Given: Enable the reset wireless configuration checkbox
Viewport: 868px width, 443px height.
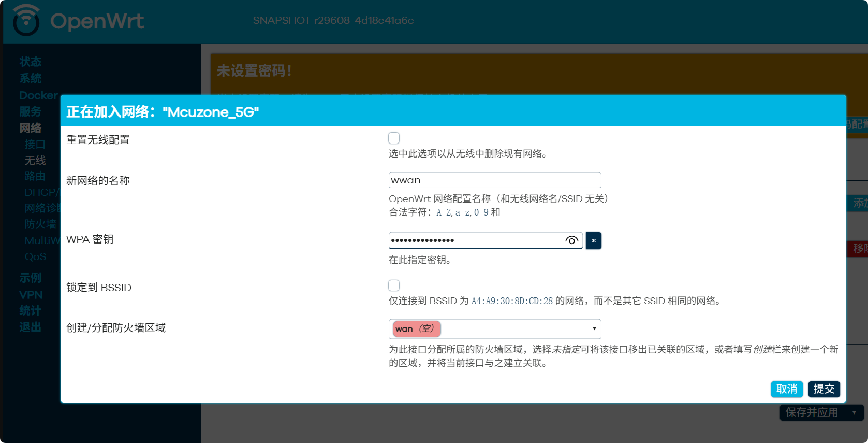Looking at the screenshot, I should pyautogui.click(x=394, y=138).
